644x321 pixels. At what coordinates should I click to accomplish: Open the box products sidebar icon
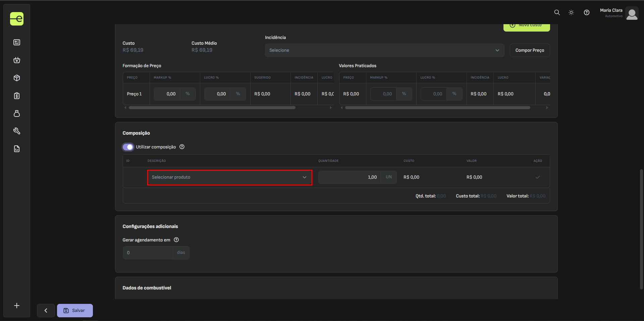click(x=17, y=78)
